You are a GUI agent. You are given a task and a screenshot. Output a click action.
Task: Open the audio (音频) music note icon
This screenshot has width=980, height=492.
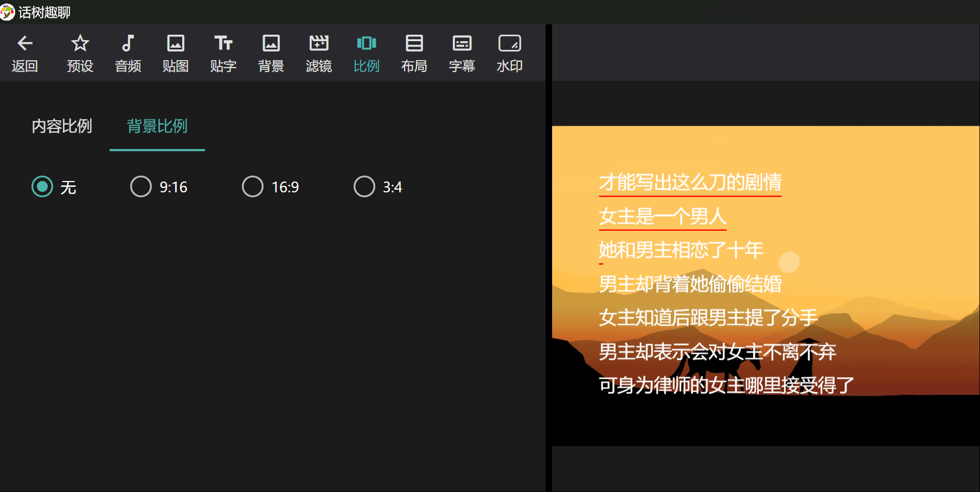(128, 44)
